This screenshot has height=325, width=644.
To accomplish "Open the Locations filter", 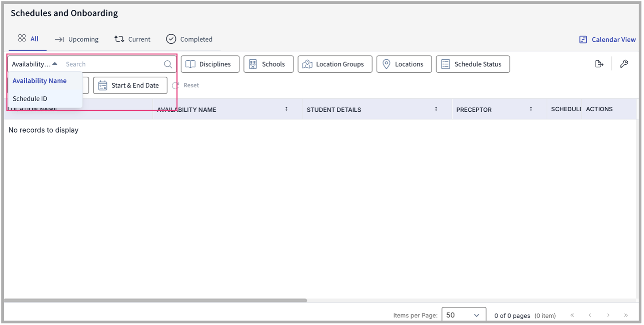I will (404, 64).
